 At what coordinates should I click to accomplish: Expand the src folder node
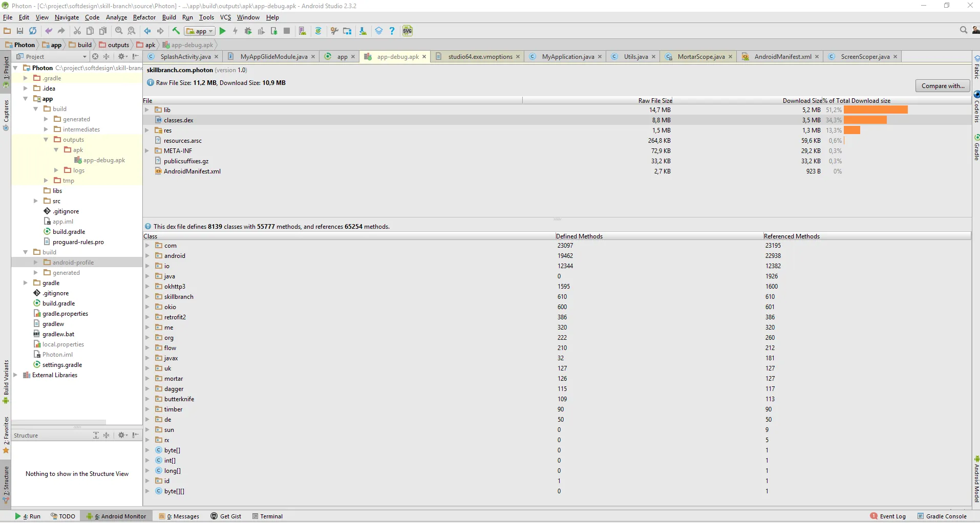(x=36, y=201)
